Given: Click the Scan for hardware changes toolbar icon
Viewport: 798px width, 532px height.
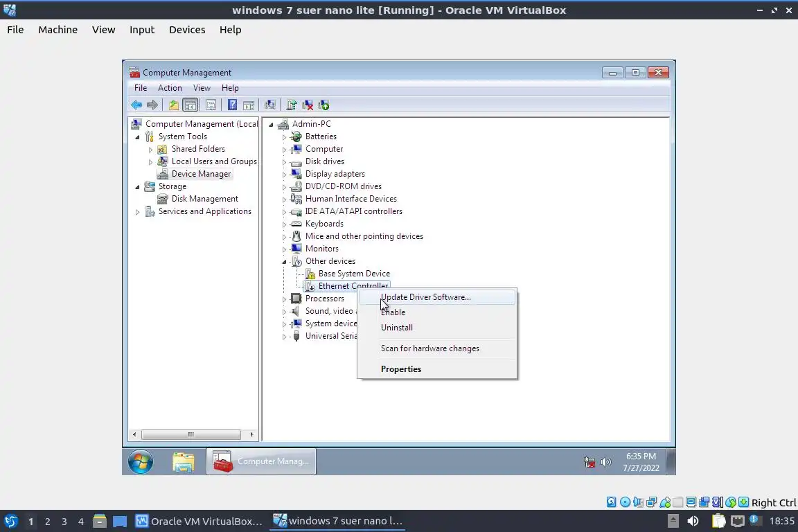Looking at the screenshot, I should (x=269, y=105).
